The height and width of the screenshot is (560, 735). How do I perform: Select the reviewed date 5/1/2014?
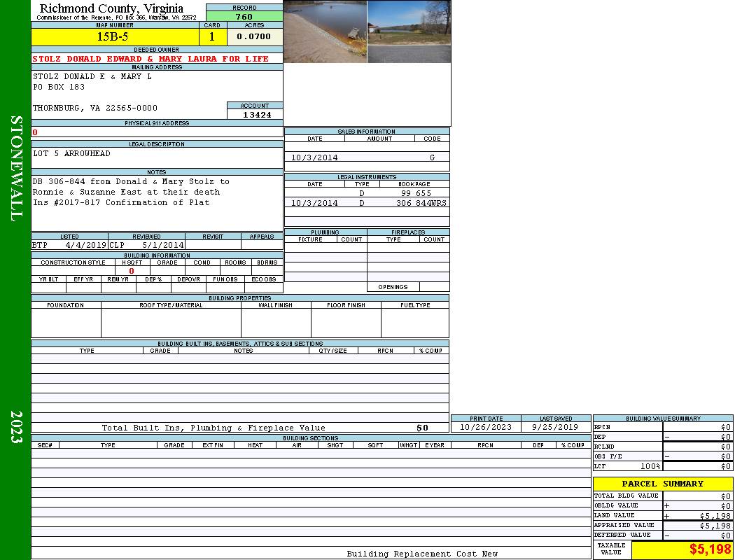coord(163,246)
